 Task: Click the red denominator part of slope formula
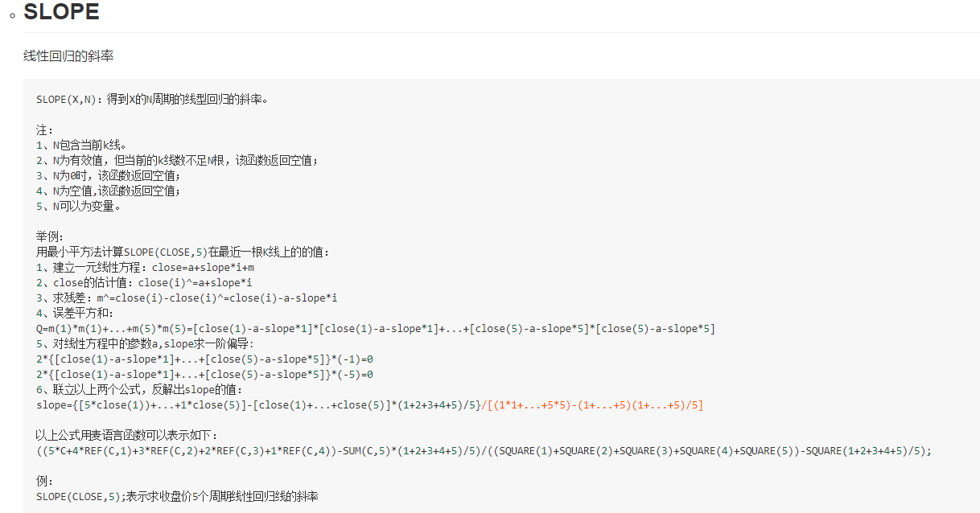coord(595,404)
